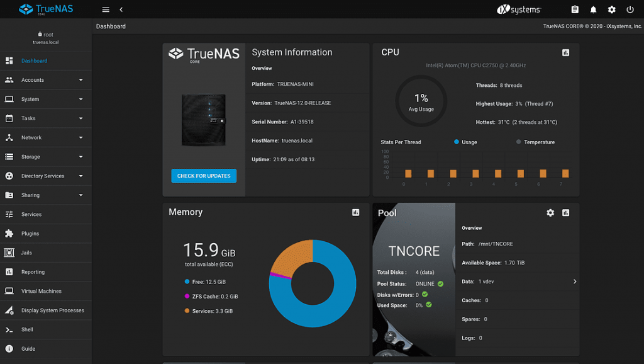Expand the Directory Services menu arrow

81,176
